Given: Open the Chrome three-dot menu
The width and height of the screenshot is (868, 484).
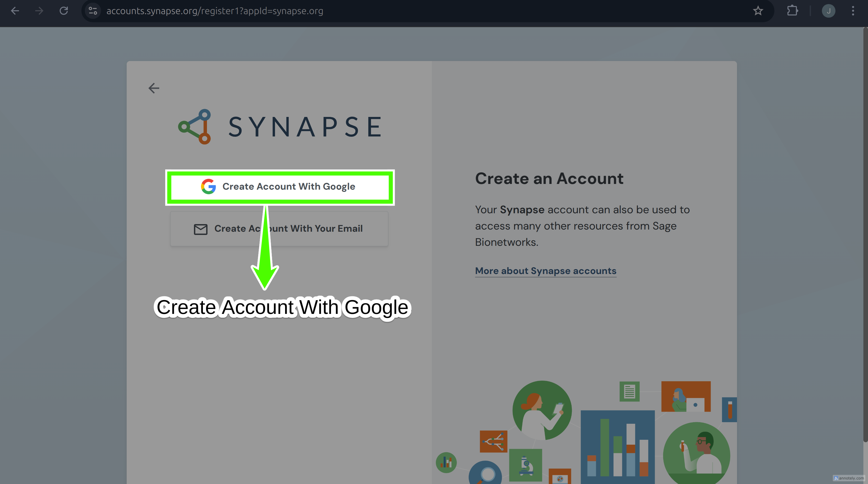Looking at the screenshot, I should click(x=853, y=11).
